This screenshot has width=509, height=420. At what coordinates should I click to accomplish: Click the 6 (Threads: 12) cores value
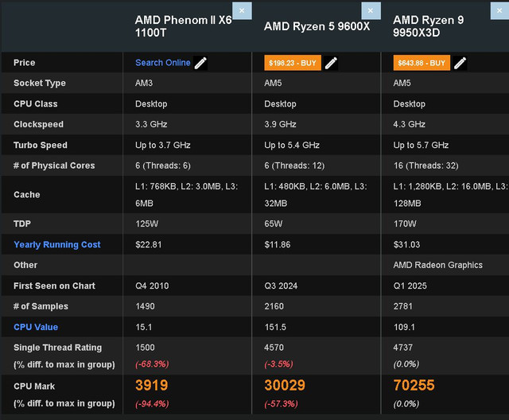pyautogui.click(x=294, y=165)
